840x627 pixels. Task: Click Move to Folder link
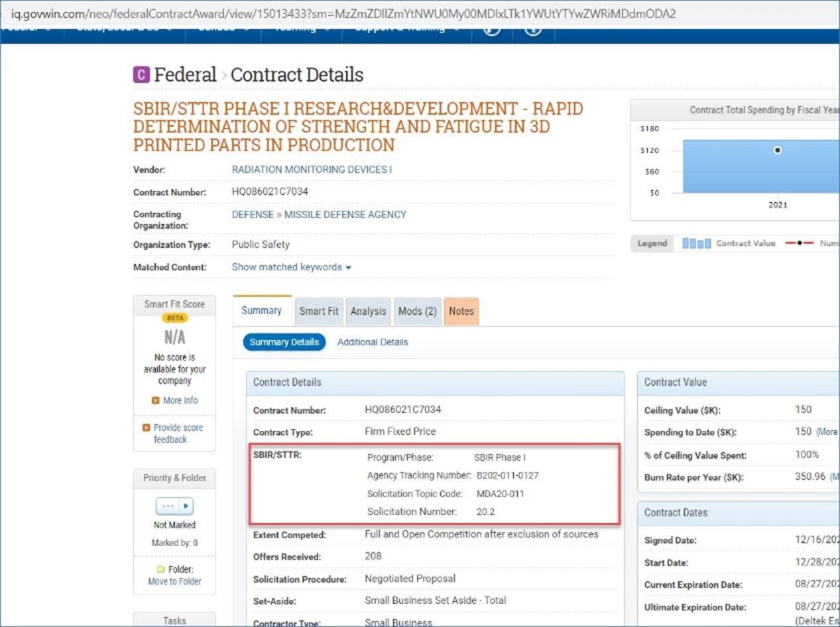(x=174, y=581)
